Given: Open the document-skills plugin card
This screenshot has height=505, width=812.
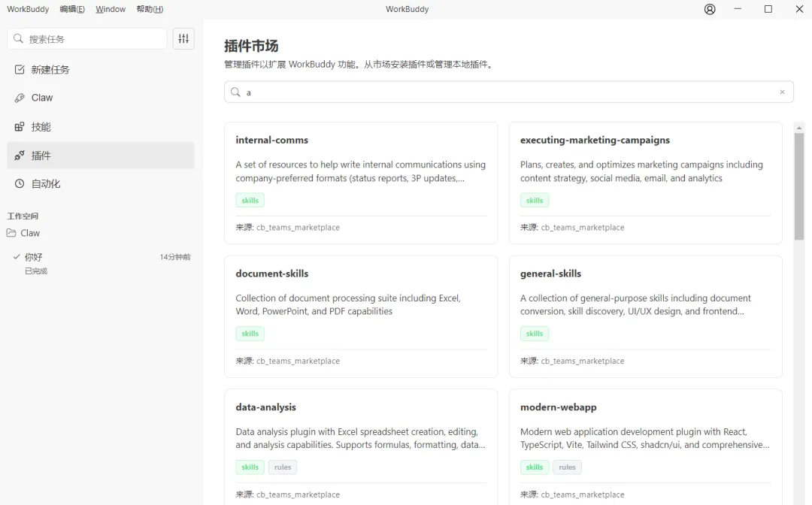Looking at the screenshot, I should [x=361, y=316].
